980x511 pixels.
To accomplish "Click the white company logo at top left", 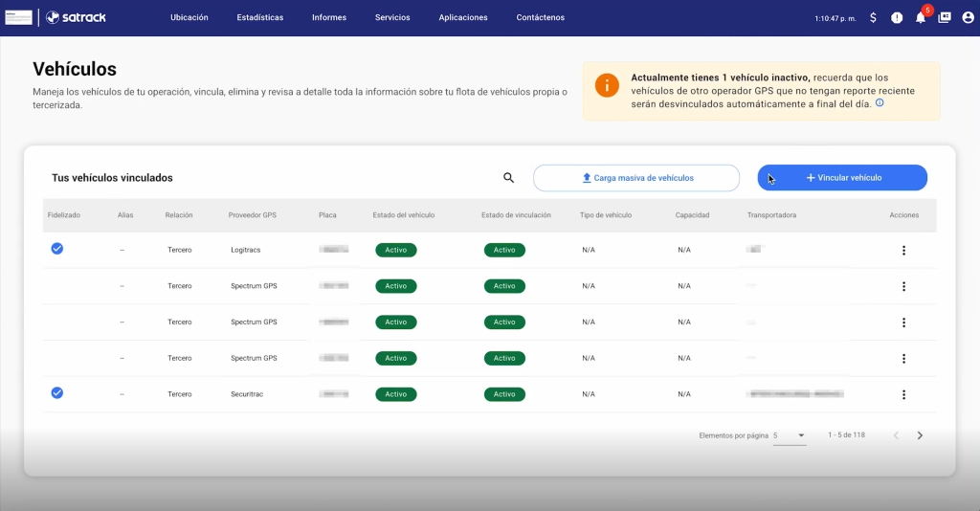I will pos(19,17).
